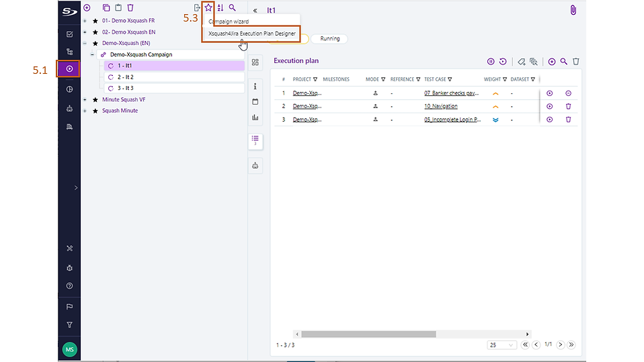The image size is (644, 362).
Task: Collapse the Demo-Xsquash (EN) project
Action: [x=85, y=43]
